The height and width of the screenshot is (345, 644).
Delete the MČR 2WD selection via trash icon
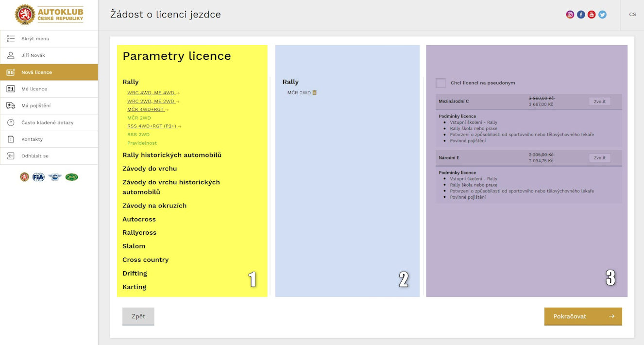pos(314,92)
